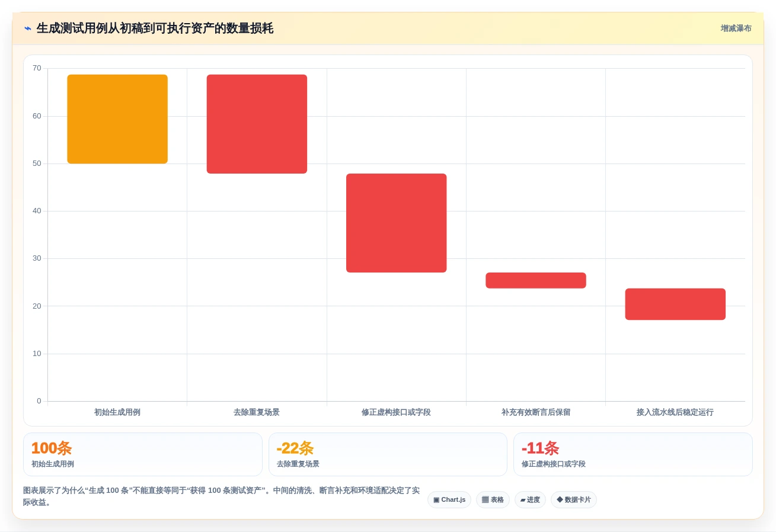Click x-axis label 补充有效断言后保留
776x532 pixels.
pyautogui.click(x=536, y=412)
